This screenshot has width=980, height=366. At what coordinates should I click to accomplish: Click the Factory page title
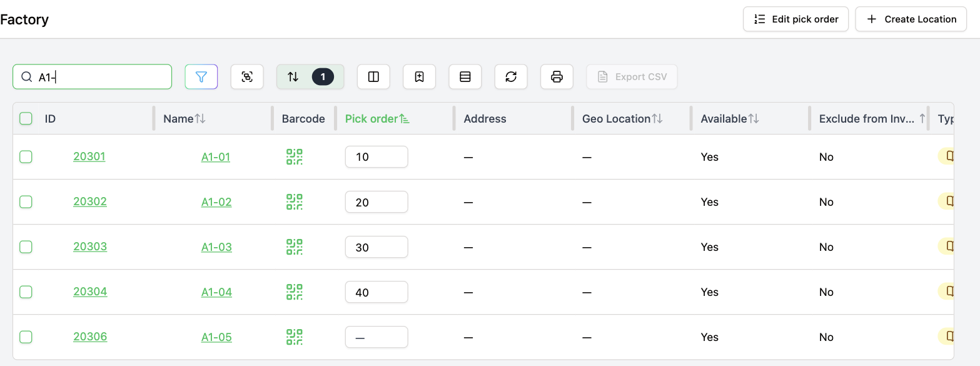(x=24, y=19)
